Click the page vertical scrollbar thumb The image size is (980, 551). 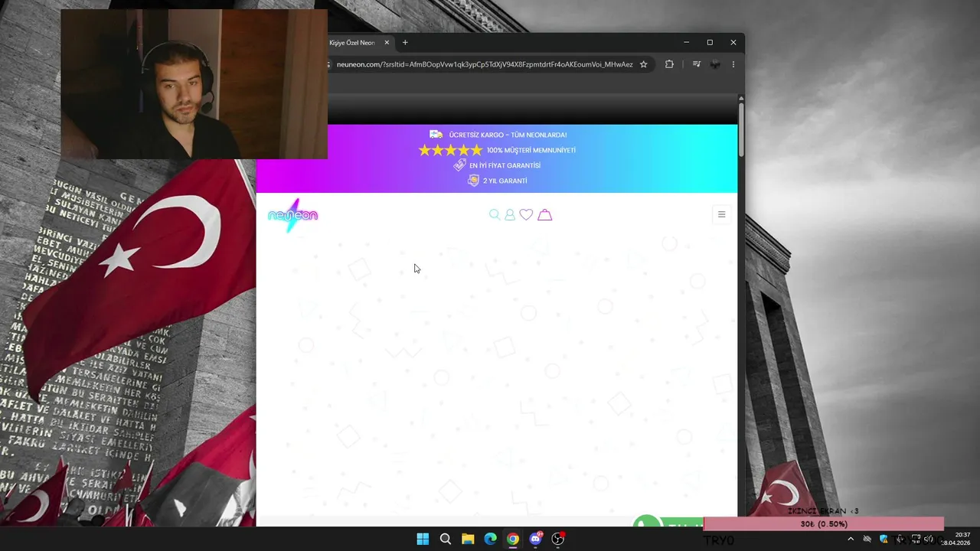click(741, 129)
